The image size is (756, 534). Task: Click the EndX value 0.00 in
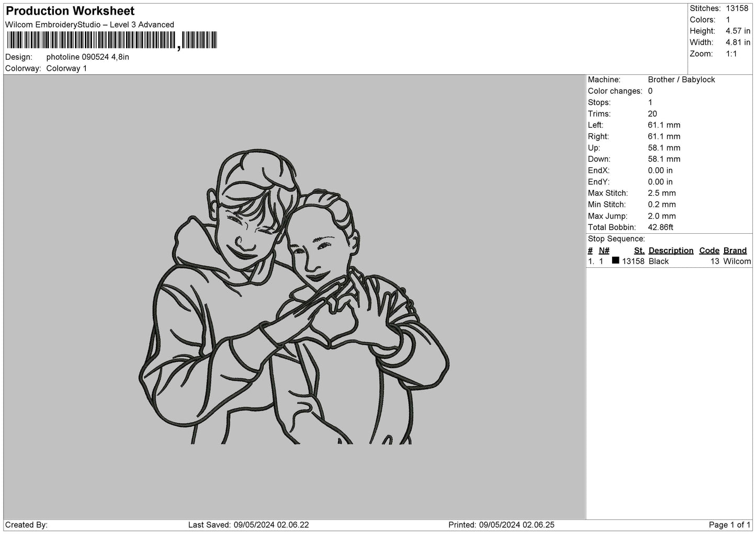tap(660, 171)
